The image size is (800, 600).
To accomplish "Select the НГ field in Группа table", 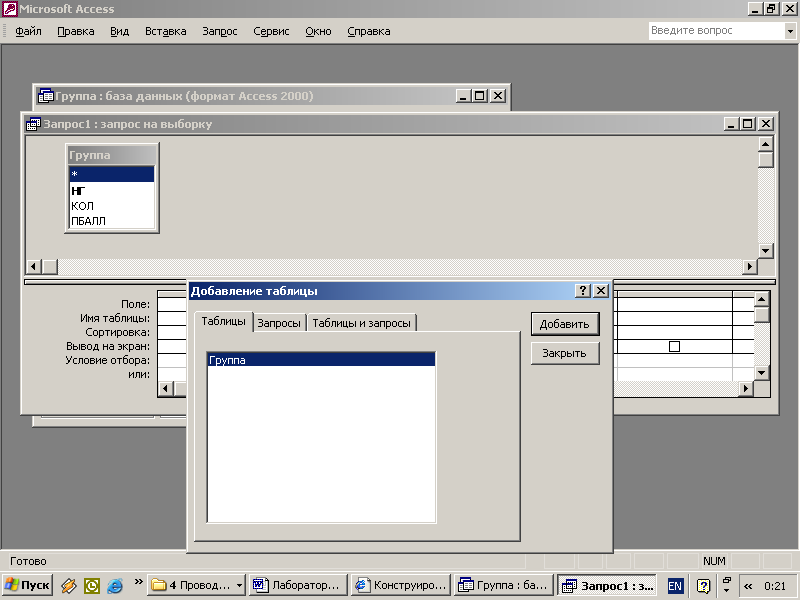I will pyautogui.click(x=112, y=190).
